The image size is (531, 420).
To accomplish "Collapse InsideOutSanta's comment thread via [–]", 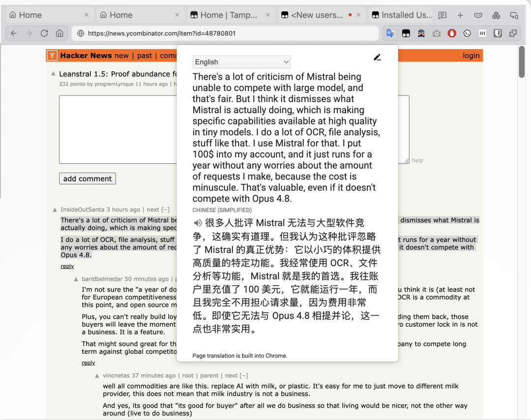I will (x=166, y=210).
